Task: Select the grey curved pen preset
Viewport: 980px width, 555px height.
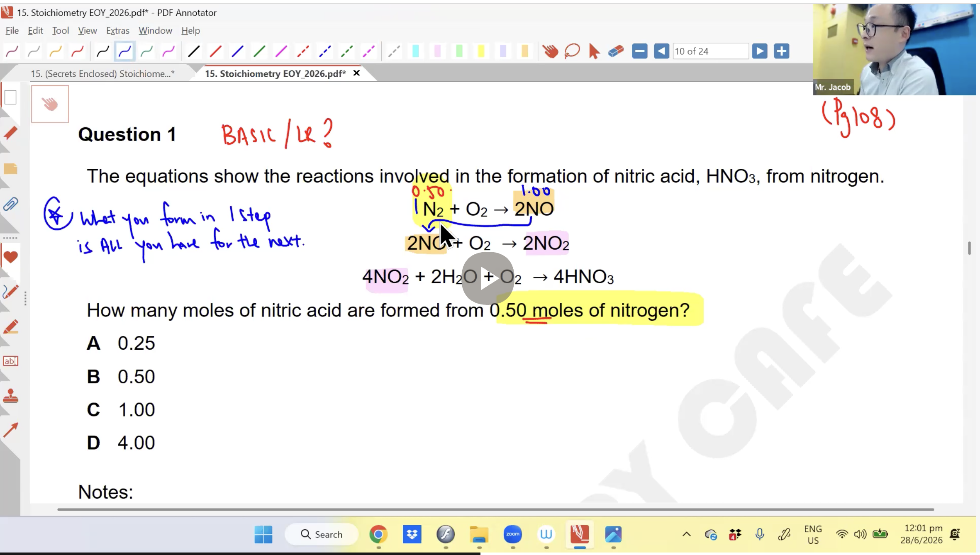Action: pos(34,51)
